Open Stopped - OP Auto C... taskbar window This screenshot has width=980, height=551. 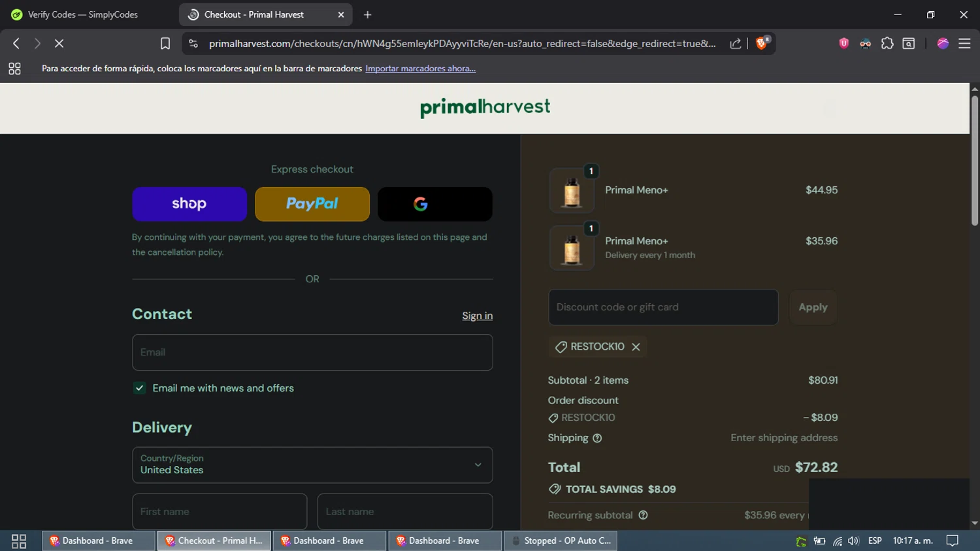[561, 541]
